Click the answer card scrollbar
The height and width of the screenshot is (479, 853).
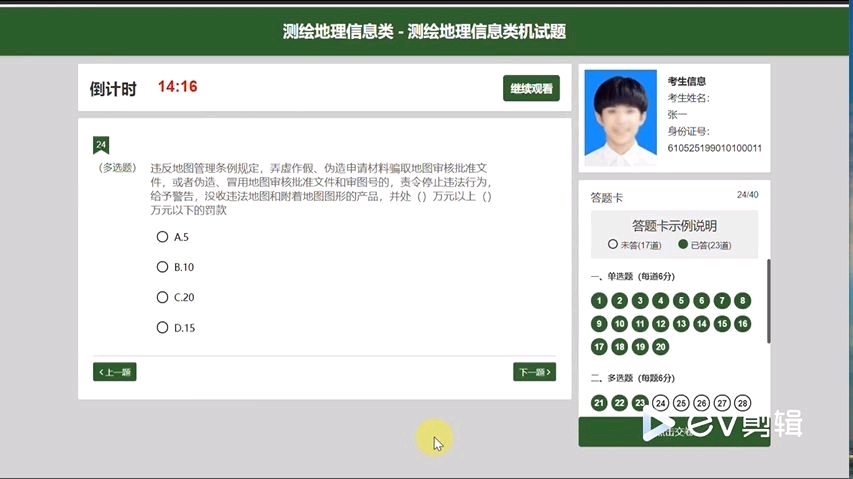tap(768, 300)
